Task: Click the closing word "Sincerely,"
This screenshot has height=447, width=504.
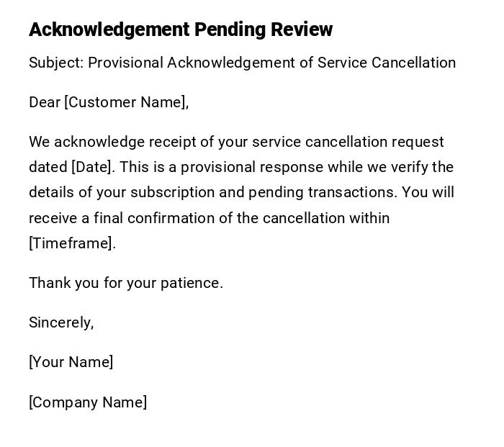Action: (61, 322)
